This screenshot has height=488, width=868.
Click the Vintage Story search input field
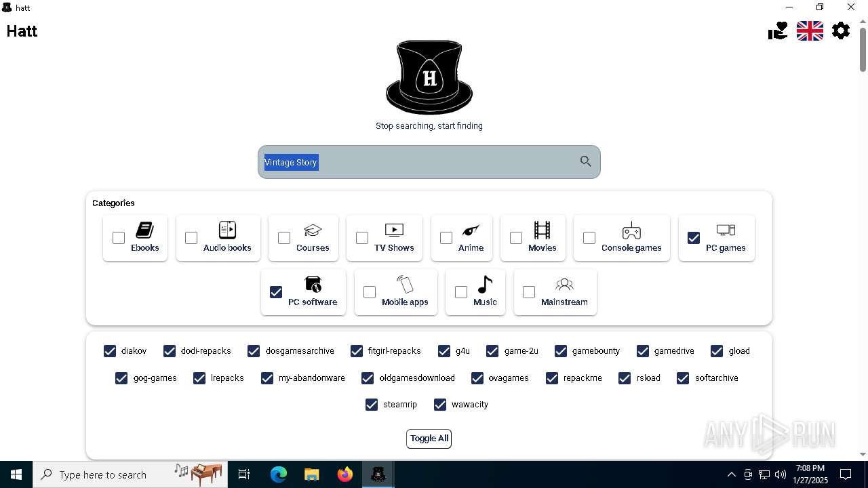coord(429,162)
